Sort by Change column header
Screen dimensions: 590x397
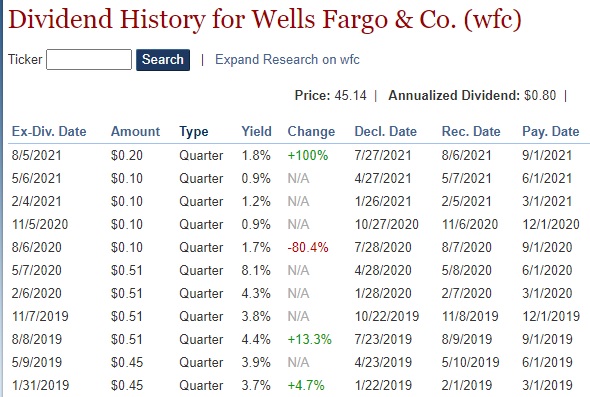[x=311, y=132]
